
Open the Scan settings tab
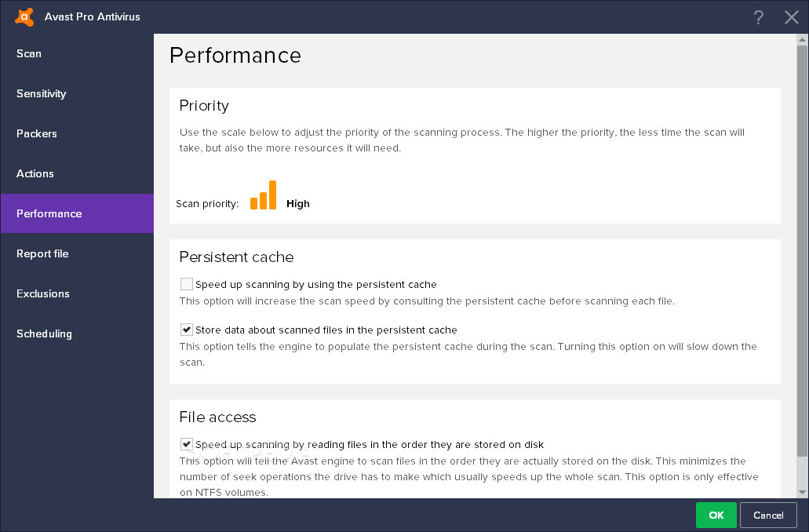coord(29,53)
